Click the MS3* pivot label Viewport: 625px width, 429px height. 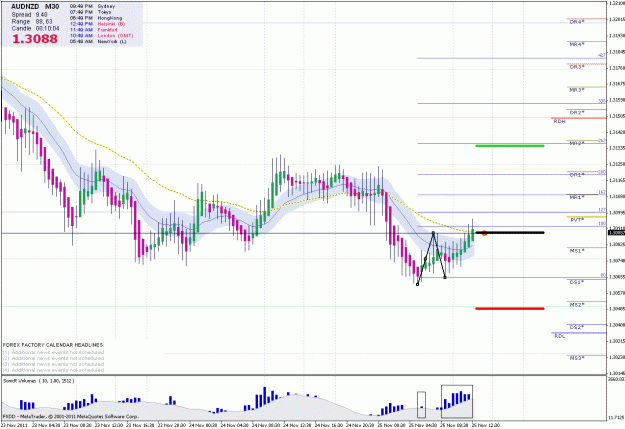577,358
